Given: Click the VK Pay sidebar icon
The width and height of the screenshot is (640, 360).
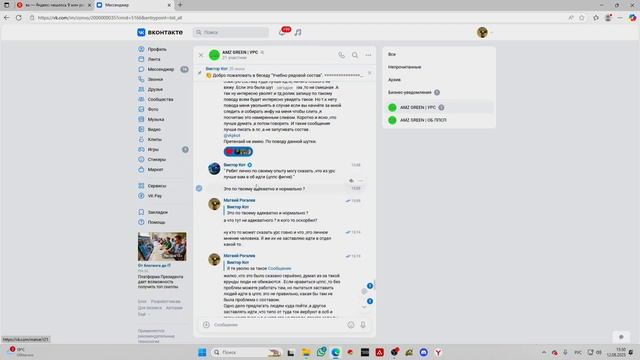Looking at the screenshot, I should click(x=141, y=196).
